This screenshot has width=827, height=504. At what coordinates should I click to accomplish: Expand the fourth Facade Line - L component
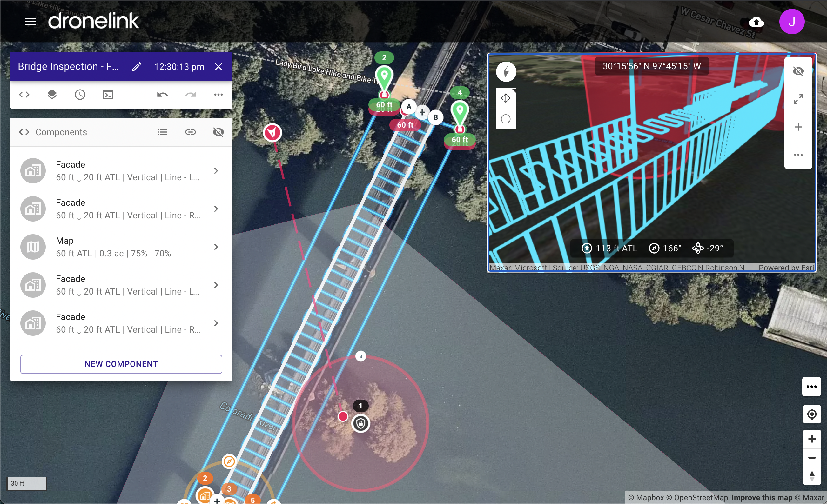click(216, 285)
